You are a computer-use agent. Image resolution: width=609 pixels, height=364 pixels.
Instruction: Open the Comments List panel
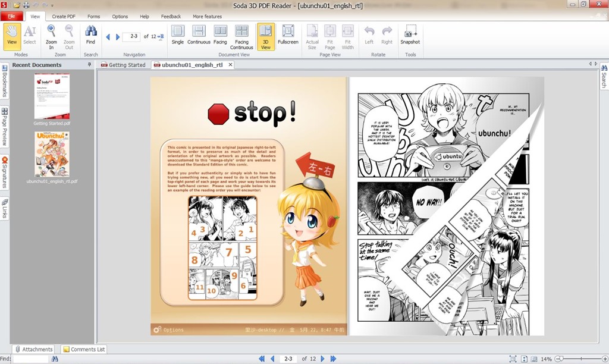[x=84, y=349]
